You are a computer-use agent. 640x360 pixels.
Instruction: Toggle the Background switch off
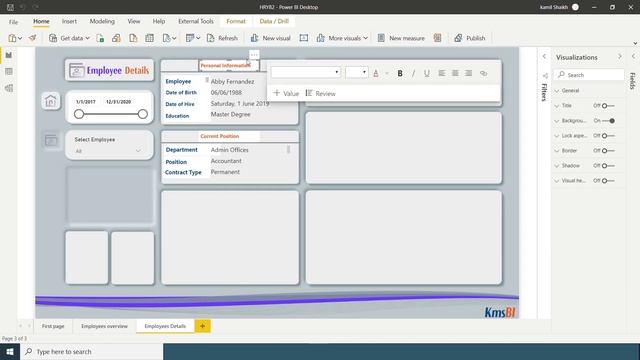click(x=608, y=121)
